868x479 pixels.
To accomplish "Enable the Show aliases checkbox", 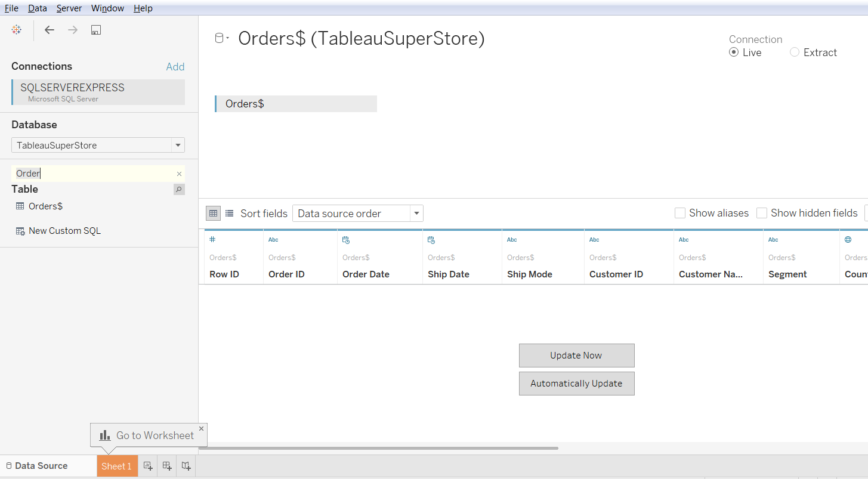I will point(679,213).
